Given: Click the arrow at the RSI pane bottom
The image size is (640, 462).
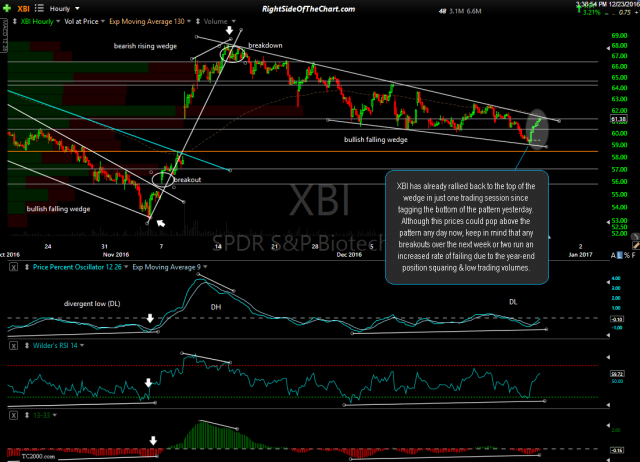Looking at the screenshot, I should (x=608, y=405).
